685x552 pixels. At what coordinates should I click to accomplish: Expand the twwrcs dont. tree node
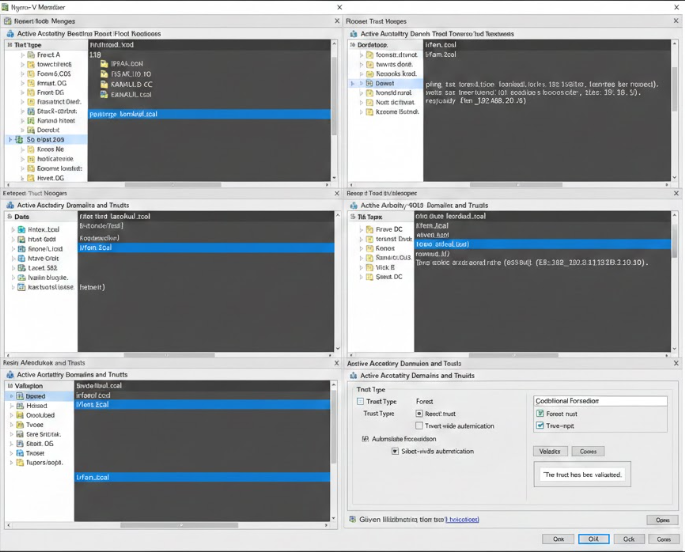[x=361, y=65]
